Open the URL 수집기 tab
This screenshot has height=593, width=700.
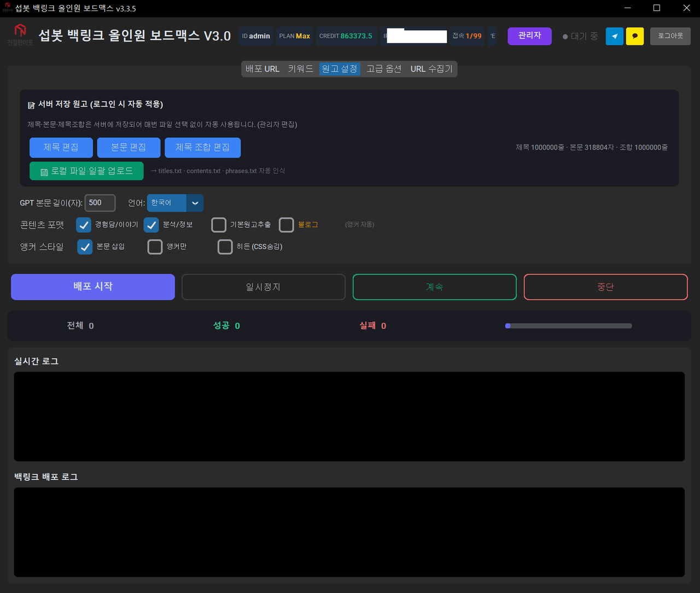tap(431, 69)
